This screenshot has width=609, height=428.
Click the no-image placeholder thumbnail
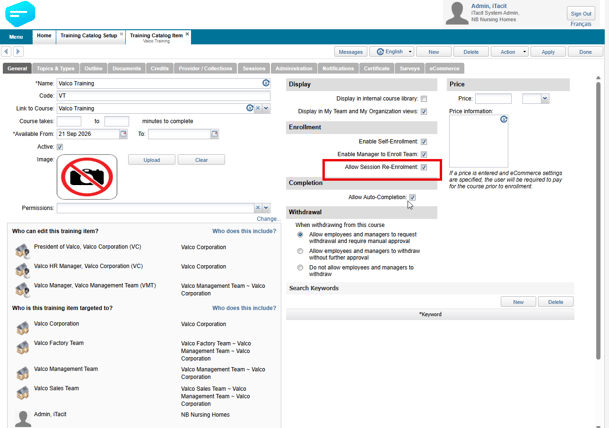tap(87, 177)
